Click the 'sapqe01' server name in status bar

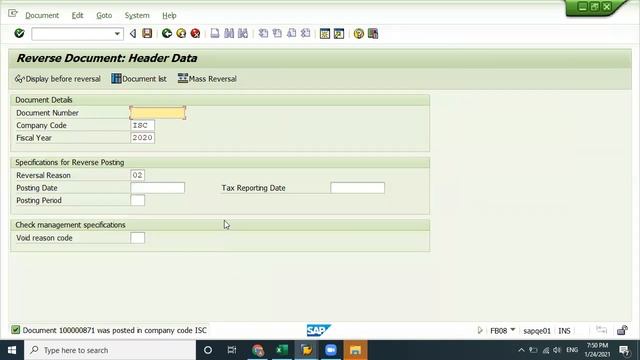pyautogui.click(x=537, y=331)
